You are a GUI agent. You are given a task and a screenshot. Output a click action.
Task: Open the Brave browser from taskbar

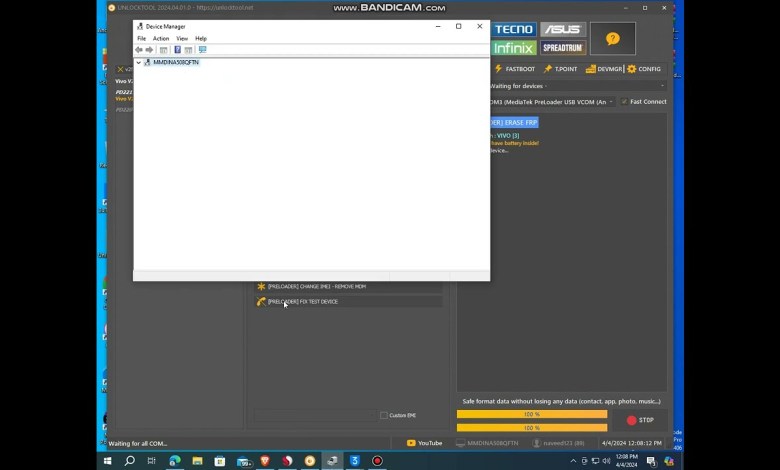265,461
